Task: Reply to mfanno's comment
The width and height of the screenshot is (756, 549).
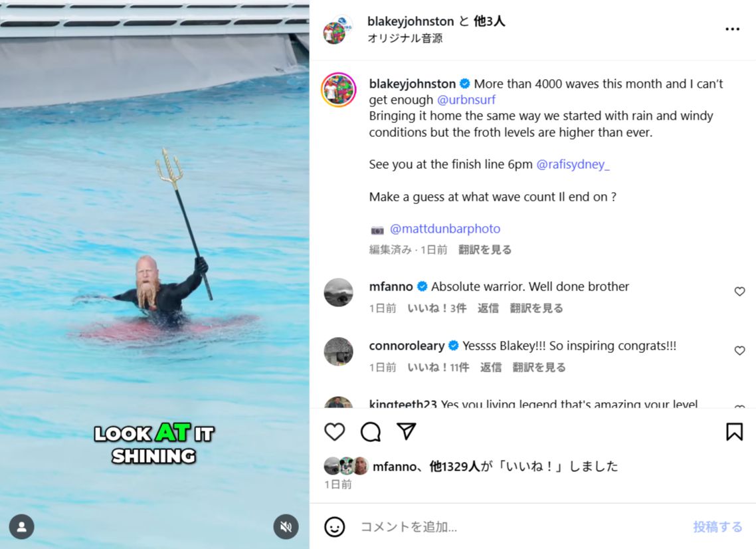Action: click(x=488, y=308)
